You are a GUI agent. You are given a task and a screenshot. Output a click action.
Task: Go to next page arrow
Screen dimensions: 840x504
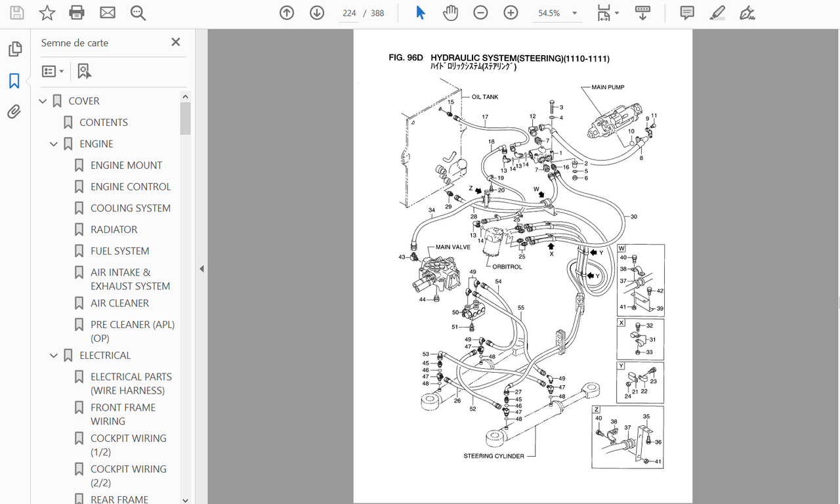317,12
